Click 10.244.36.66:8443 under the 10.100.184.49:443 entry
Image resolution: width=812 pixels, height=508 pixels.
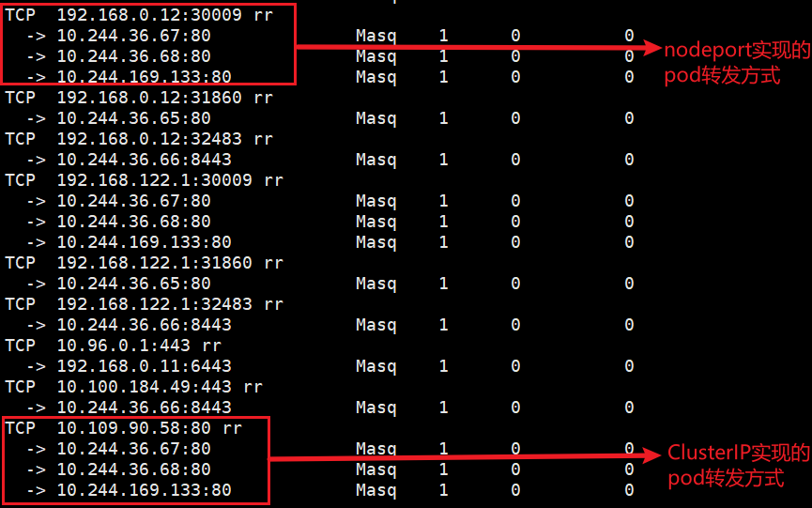coord(144,408)
